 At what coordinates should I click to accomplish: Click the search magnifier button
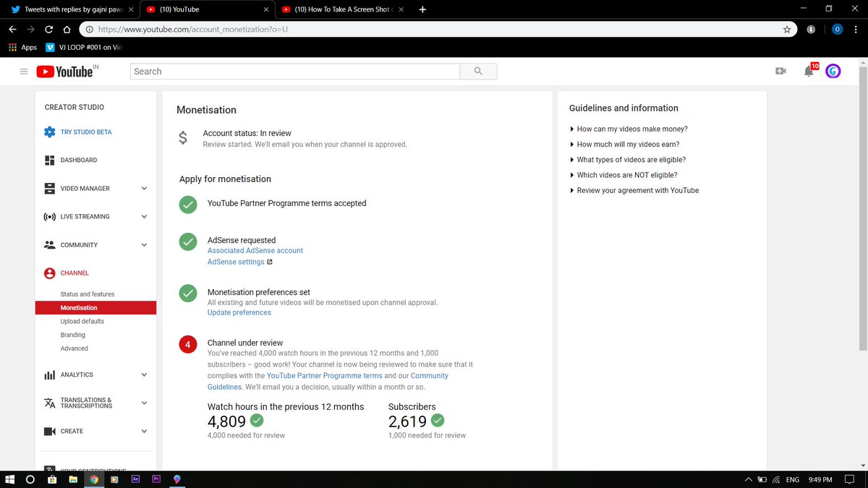[478, 72]
